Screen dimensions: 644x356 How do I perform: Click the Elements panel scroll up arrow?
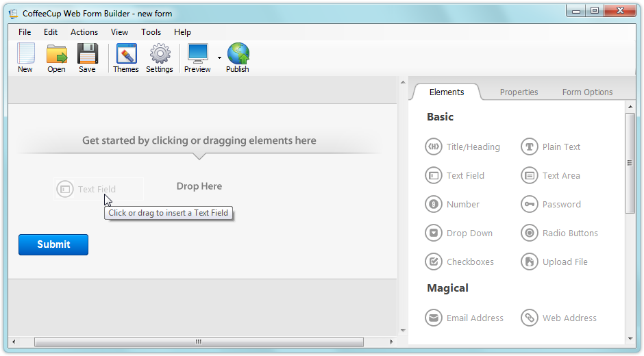[630, 107]
